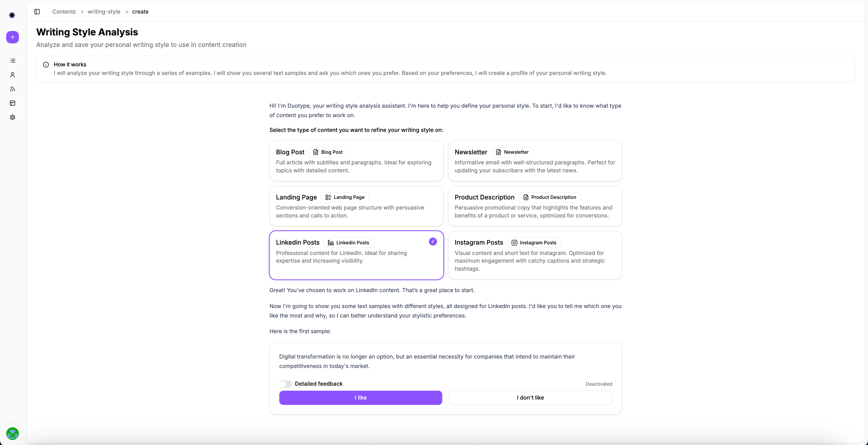Viewport: 868px width, 445px height.
Task: Navigate to writing-style breadcrumb
Action: (x=104, y=12)
